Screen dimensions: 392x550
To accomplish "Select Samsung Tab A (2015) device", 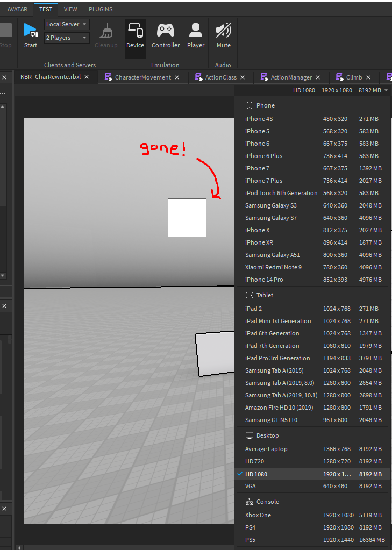I will (313, 370).
